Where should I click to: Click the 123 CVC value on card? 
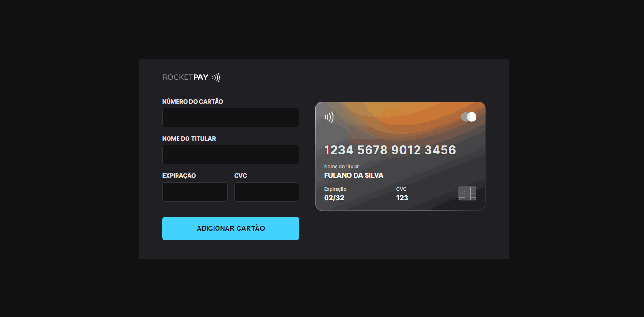(402, 198)
